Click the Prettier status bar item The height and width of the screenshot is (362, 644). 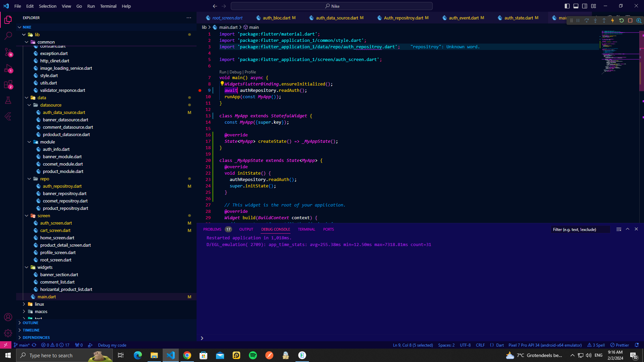tap(620, 345)
